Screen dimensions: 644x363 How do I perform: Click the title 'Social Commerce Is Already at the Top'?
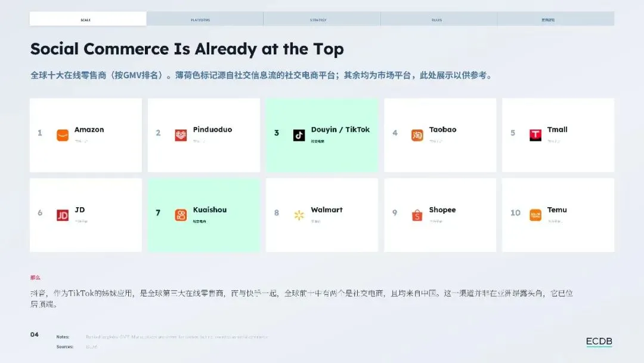pyautogui.click(x=187, y=49)
